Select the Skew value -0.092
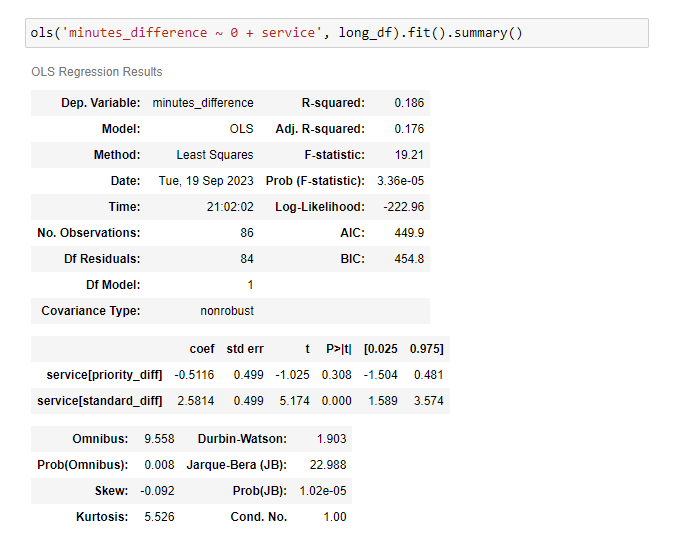 pyautogui.click(x=157, y=491)
